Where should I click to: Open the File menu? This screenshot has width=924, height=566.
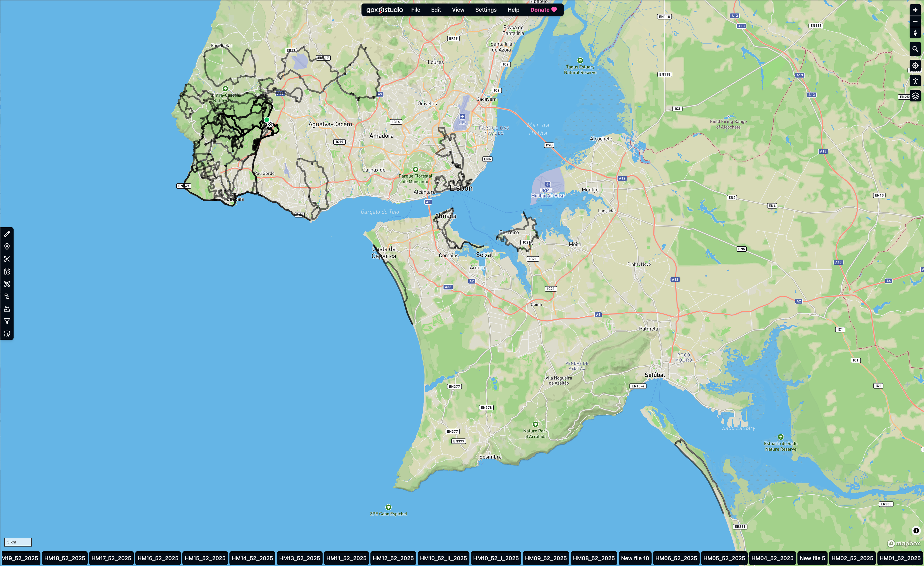point(416,10)
